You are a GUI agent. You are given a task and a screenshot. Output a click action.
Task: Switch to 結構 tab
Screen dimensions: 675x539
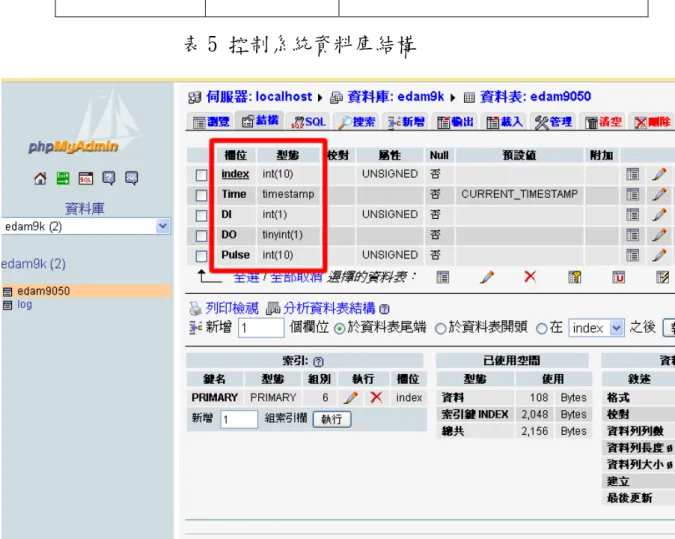(260, 121)
